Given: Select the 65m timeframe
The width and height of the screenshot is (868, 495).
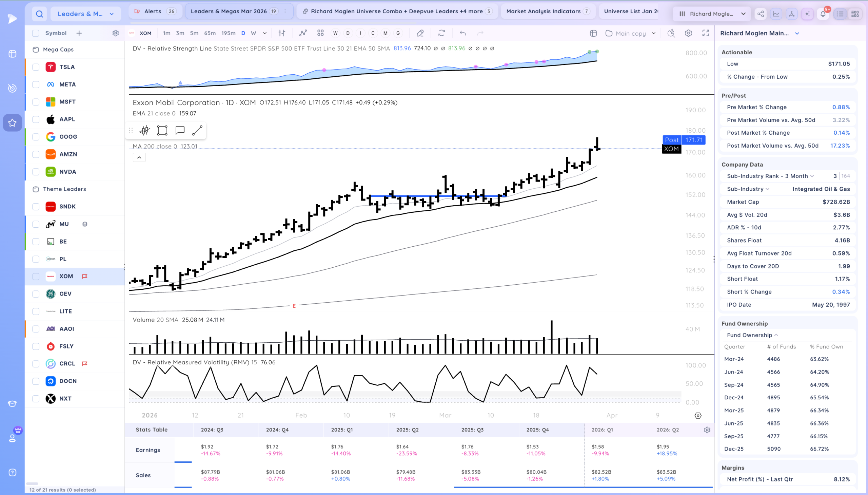Looking at the screenshot, I should click(x=210, y=33).
